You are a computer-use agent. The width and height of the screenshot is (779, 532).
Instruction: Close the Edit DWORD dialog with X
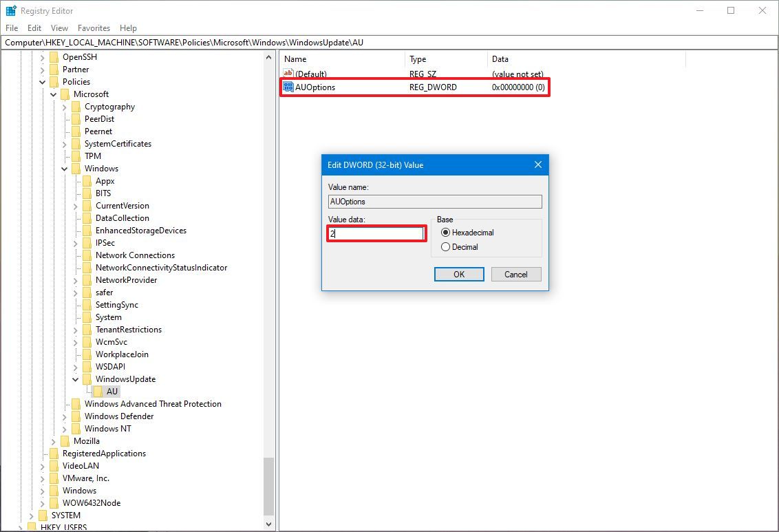[538, 164]
